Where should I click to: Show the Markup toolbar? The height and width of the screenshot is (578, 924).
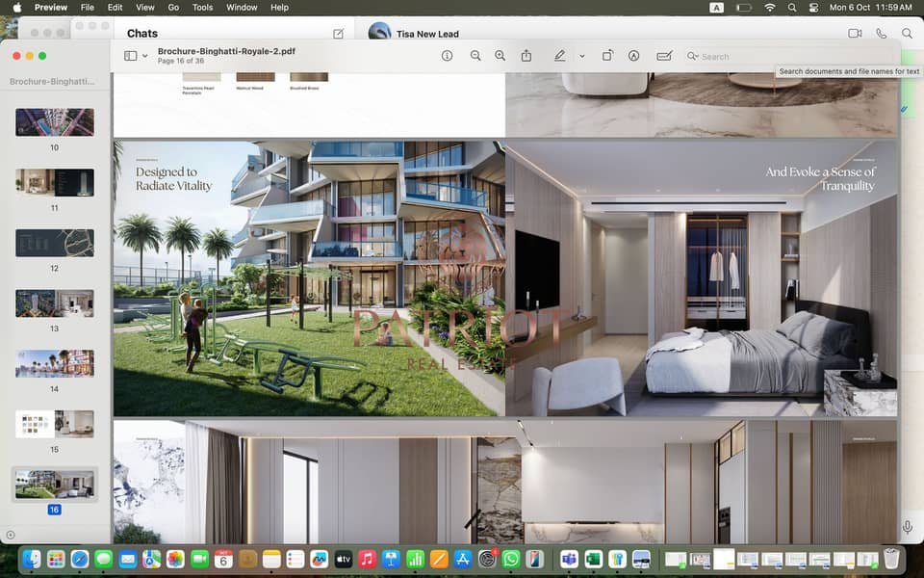point(633,56)
